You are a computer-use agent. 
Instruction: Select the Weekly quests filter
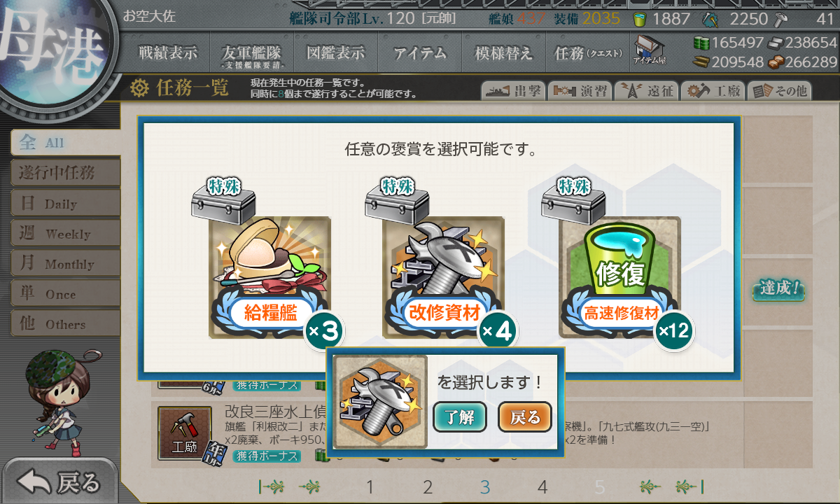point(65,234)
